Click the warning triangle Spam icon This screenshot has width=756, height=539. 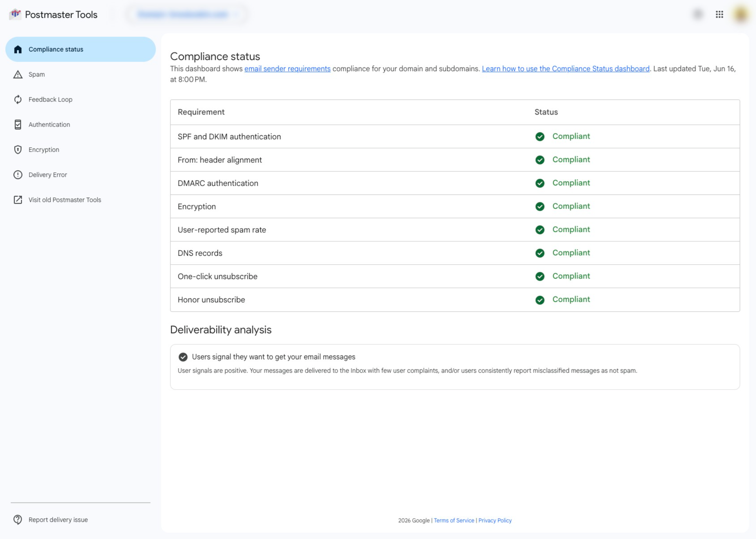tap(18, 74)
